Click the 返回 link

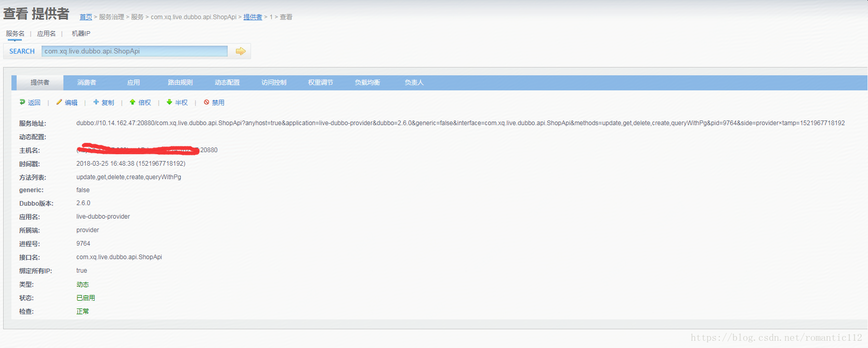(x=34, y=103)
